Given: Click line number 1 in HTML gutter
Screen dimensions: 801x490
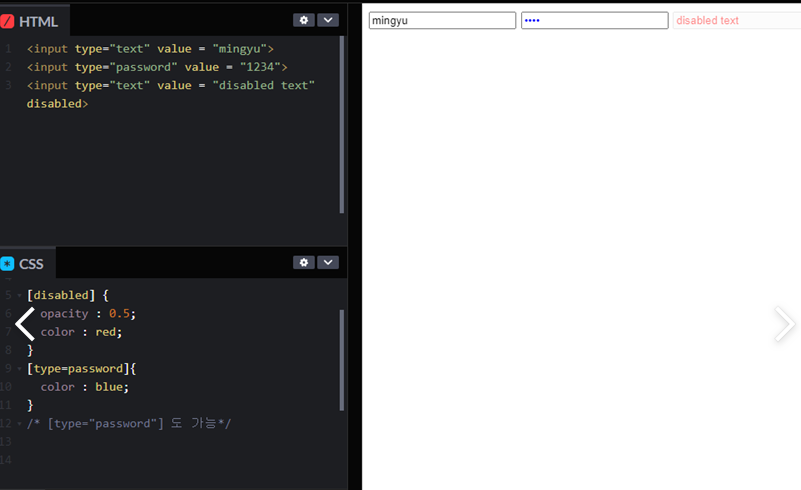Looking at the screenshot, I should [8, 49].
